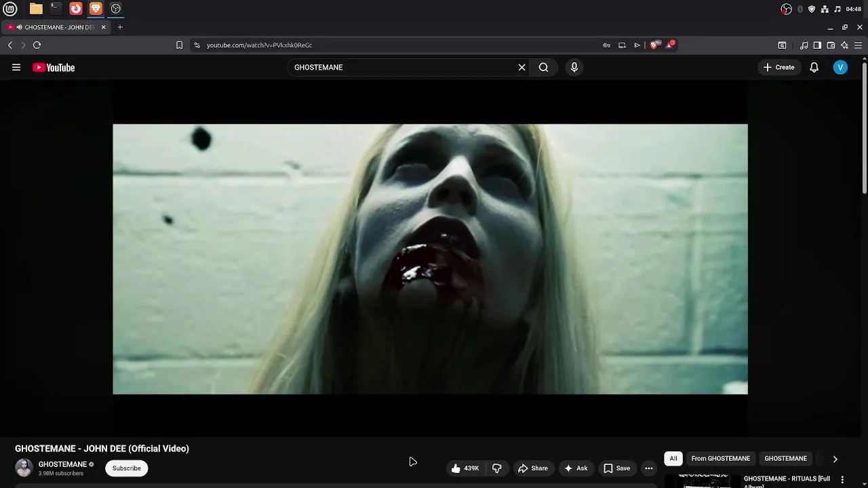Image resolution: width=868 pixels, height=488 pixels.
Task: Reload the YouTube page
Action: pyautogui.click(x=37, y=45)
